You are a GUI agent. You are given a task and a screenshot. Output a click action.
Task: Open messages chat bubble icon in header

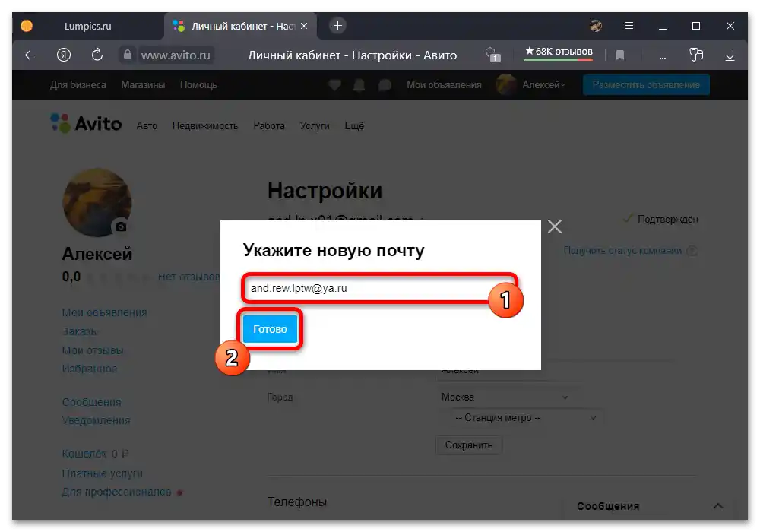click(x=385, y=85)
